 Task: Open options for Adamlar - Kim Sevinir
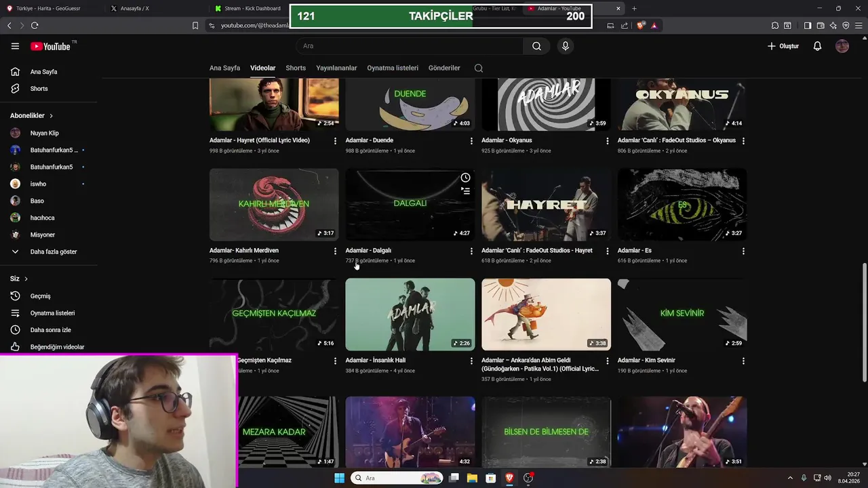click(743, 361)
